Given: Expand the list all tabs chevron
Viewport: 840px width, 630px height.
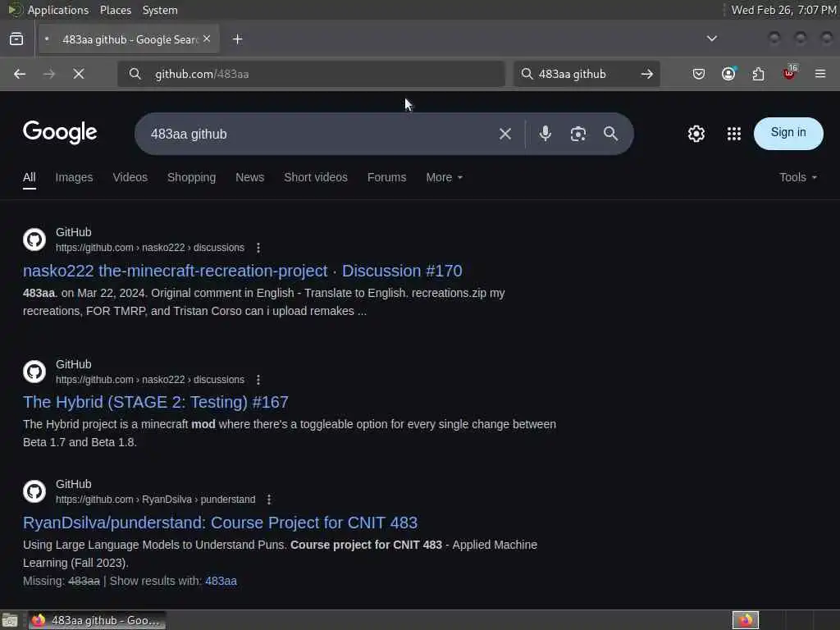Looking at the screenshot, I should click(711, 39).
